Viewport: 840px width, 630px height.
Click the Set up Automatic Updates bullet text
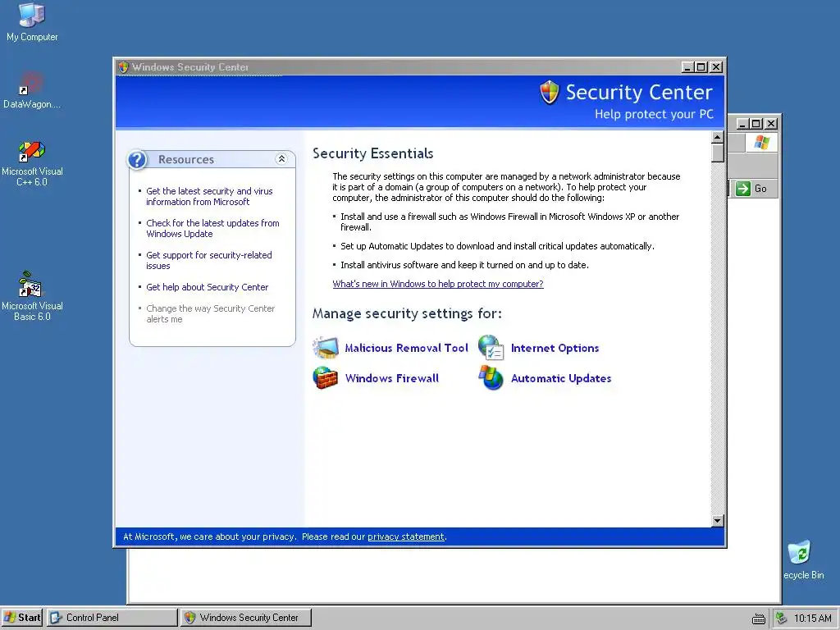click(497, 246)
